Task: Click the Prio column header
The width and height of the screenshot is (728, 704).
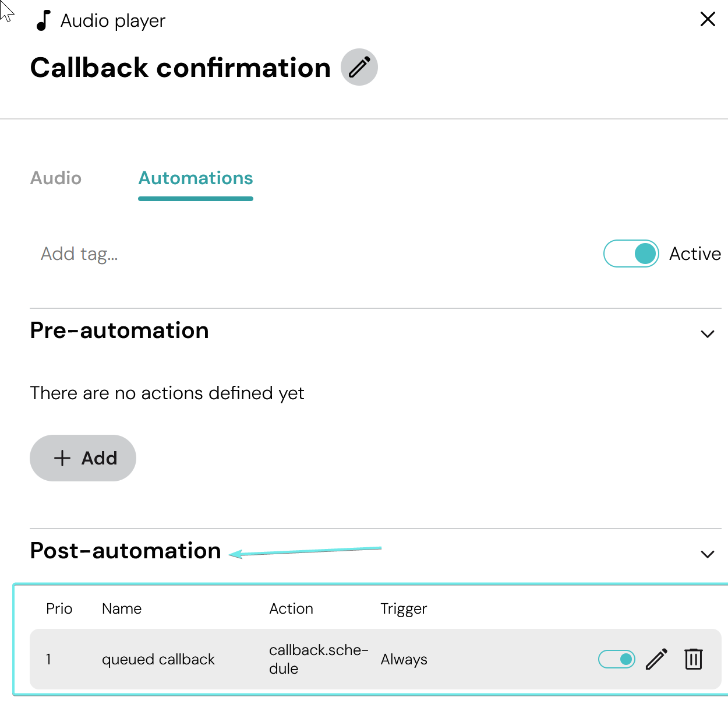Action: (x=59, y=608)
